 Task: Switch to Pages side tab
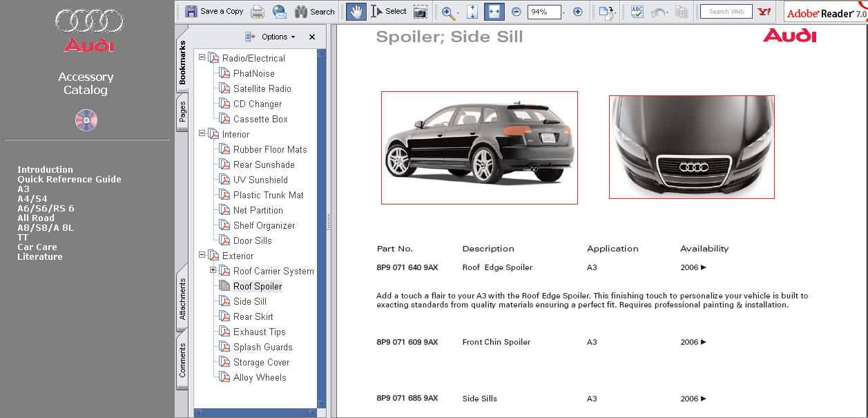182,112
